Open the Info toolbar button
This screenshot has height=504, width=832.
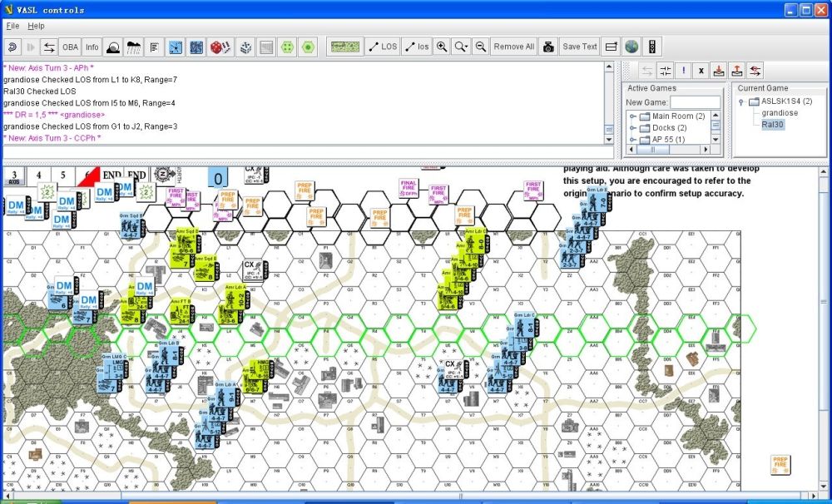pyautogui.click(x=92, y=47)
